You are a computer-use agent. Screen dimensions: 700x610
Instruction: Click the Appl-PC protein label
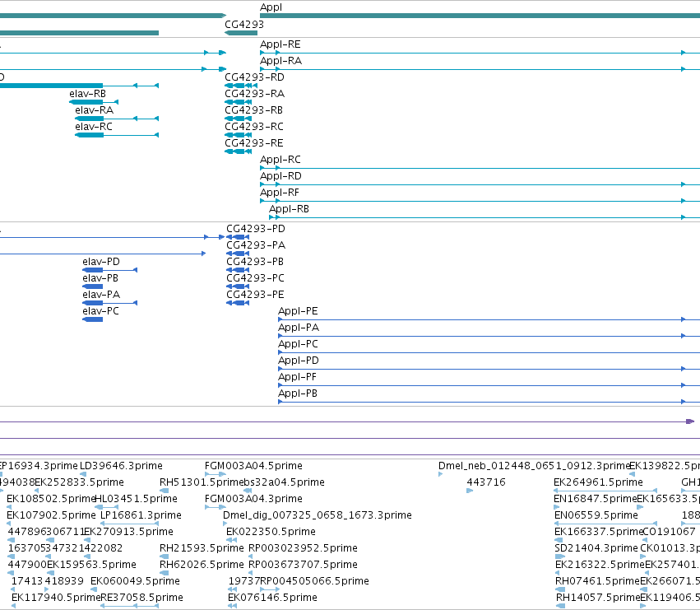point(299,345)
